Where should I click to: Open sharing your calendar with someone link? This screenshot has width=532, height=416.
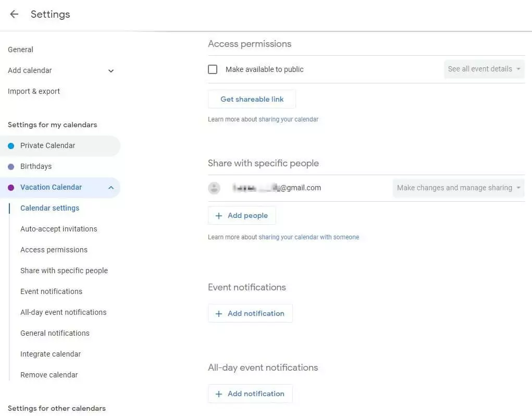click(308, 237)
